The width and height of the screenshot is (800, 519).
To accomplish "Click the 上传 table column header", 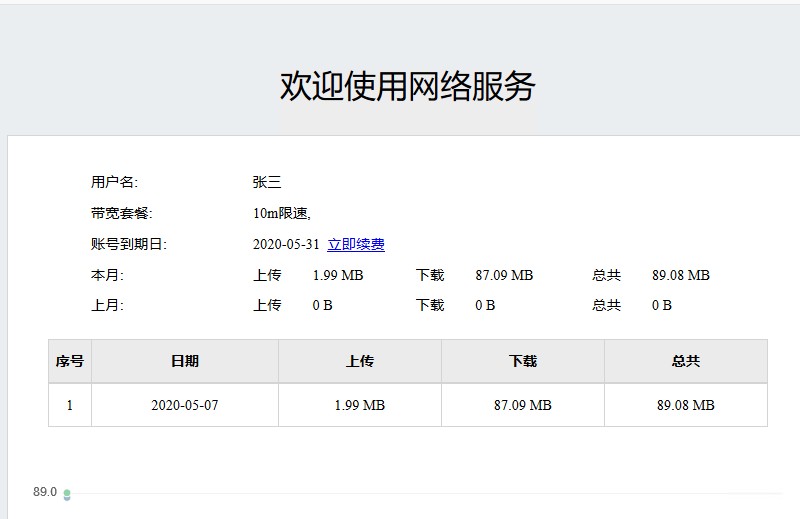I will click(360, 361).
